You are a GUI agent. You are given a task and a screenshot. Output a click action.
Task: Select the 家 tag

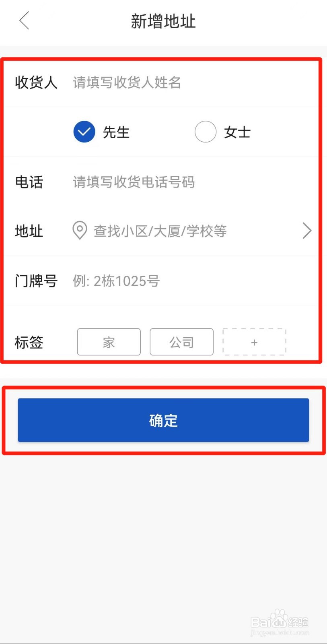(x=109, y=342)
